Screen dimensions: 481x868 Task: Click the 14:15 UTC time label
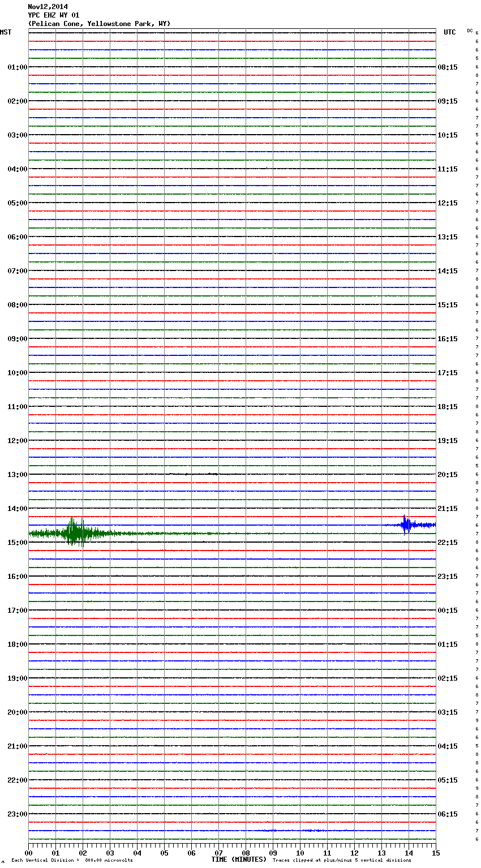448,271
